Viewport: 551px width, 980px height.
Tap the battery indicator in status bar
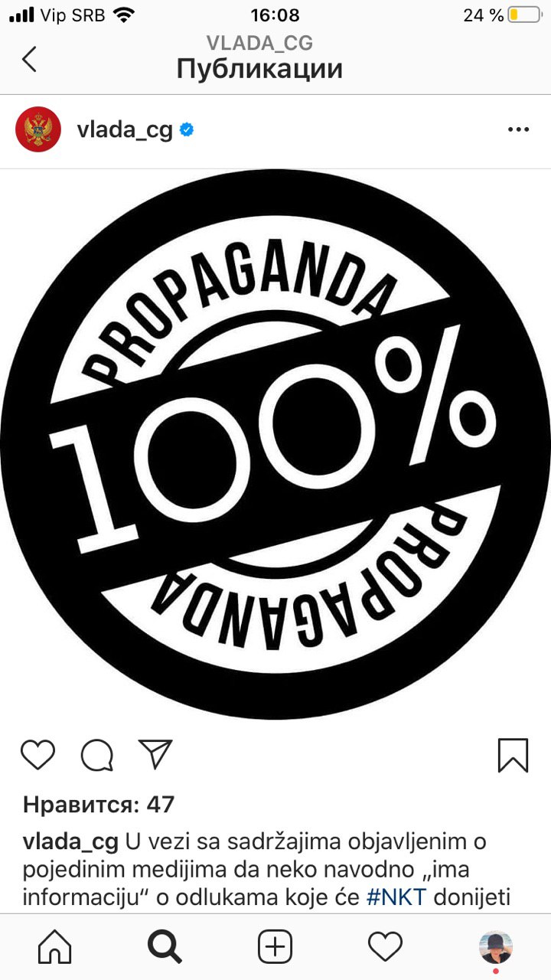(524, 15)
